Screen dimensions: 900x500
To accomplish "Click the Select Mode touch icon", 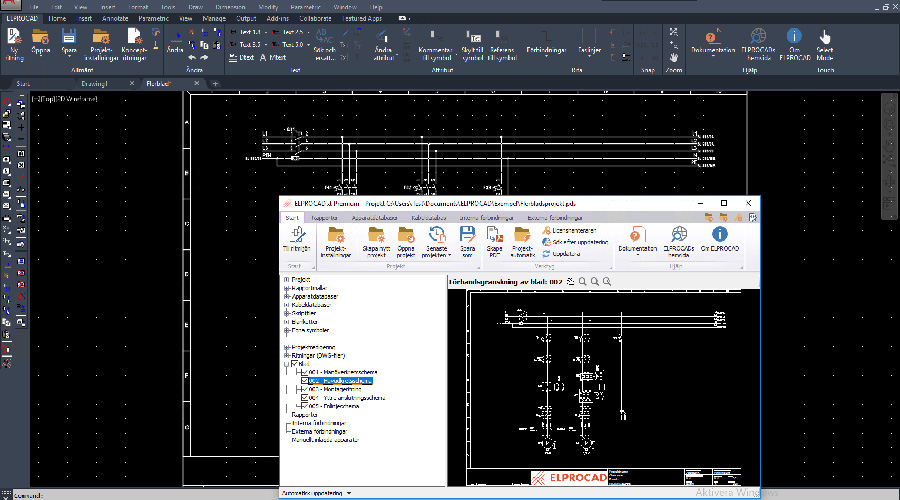I will point(825,37).
